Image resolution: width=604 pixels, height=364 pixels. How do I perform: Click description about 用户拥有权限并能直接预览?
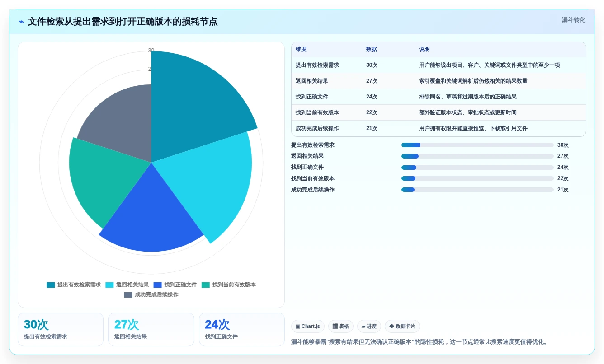[473, 128]
